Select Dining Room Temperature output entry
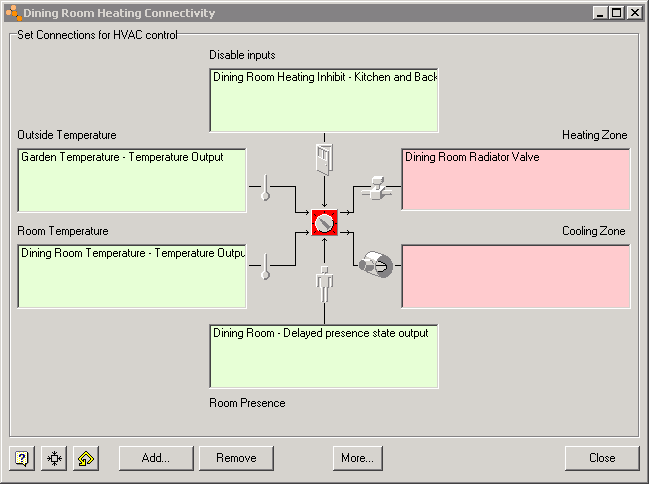The image size is (649, 484). click(x=132, y=253)
